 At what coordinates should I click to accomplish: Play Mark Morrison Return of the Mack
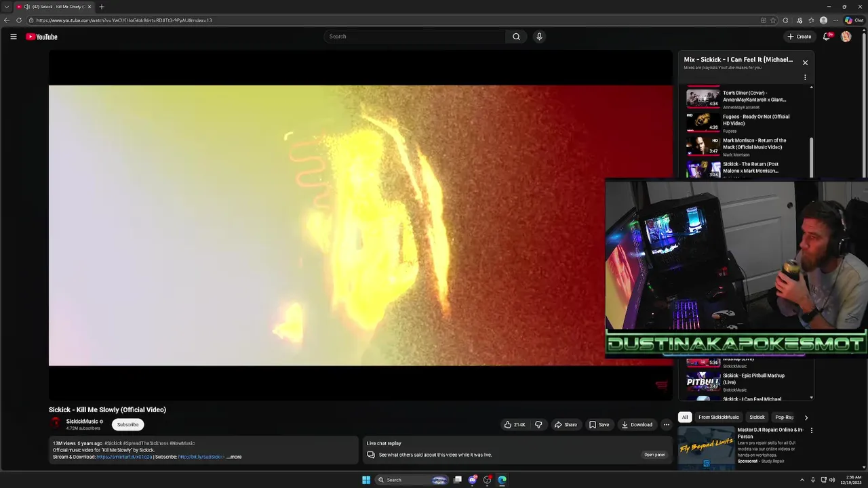746,146
